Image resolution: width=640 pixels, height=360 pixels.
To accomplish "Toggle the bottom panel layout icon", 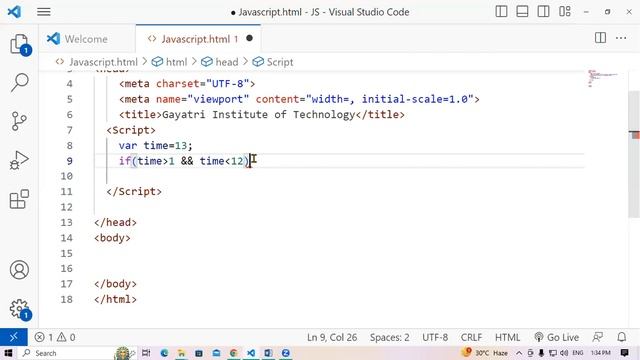I will (x=522, y=11).
